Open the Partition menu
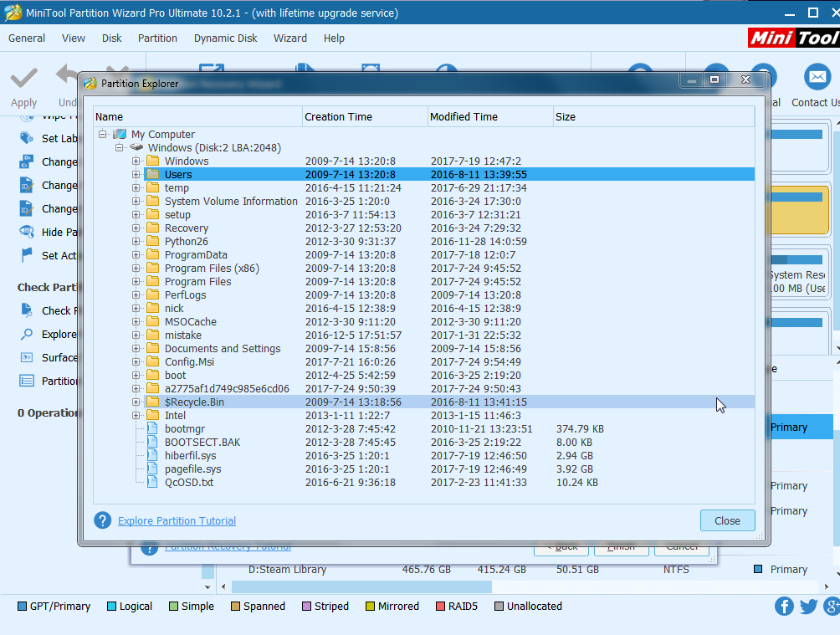Screen dimensions: 840x635 [157, 38]
